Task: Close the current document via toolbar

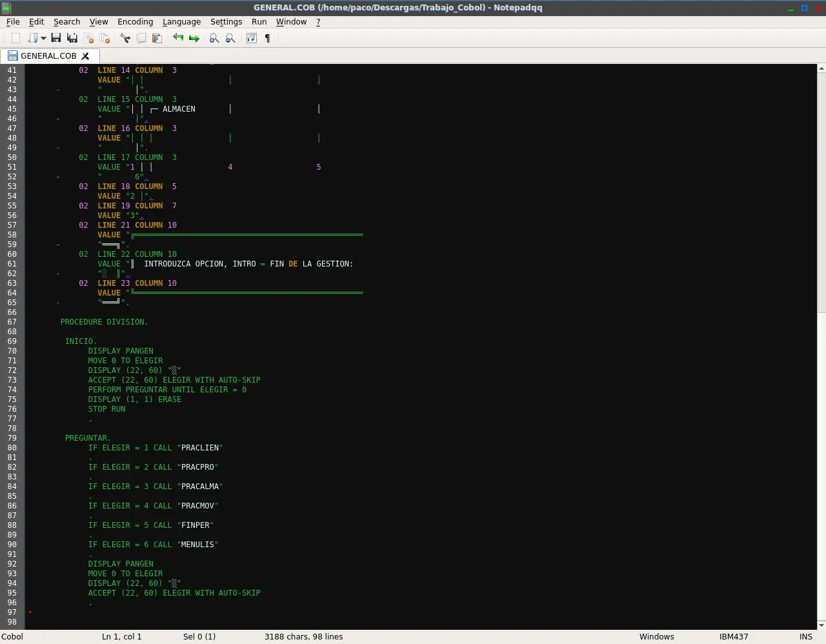Action: [x=89, y=38]
